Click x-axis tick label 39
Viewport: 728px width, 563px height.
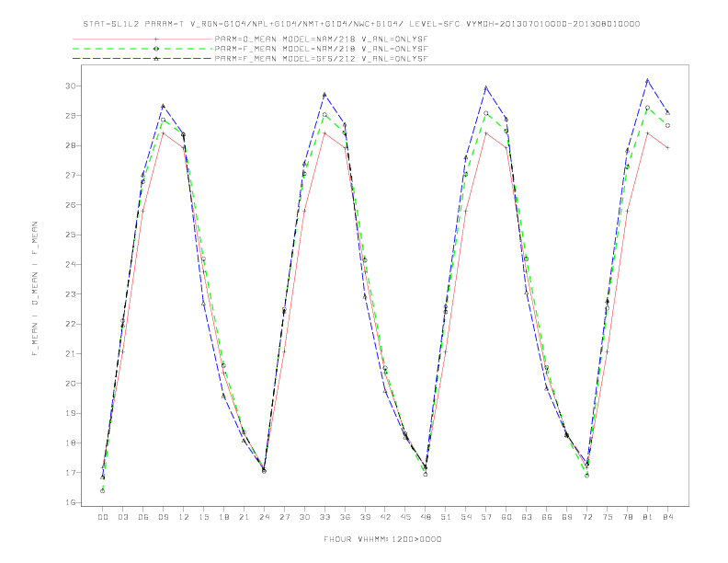tap(365, 517)
